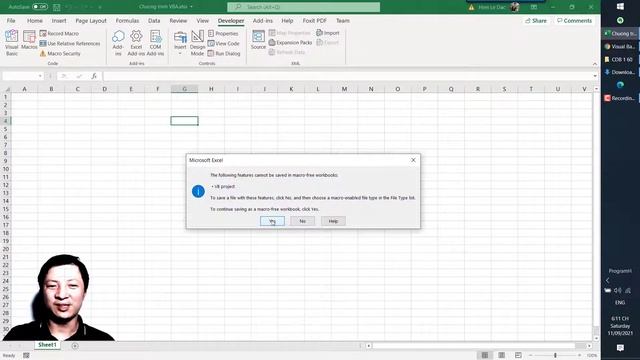Switch to the Team tab
The width and height of the screenshot is (640, 360).
pyautogui.click(x=342, y=20)
